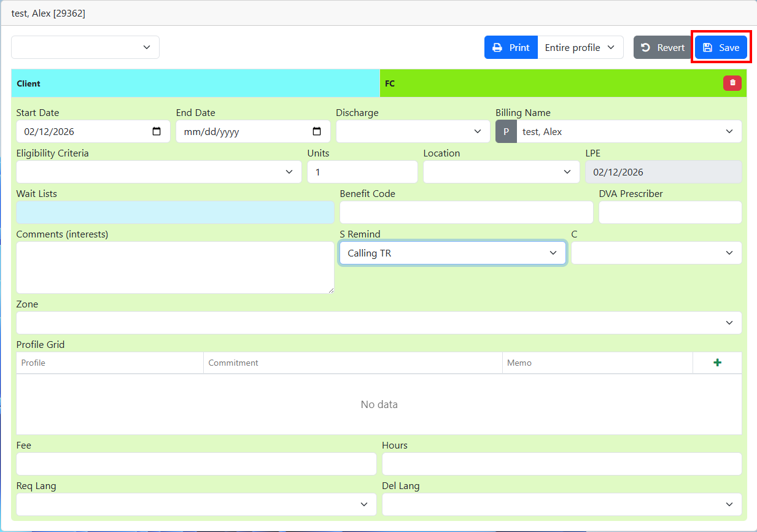This screenshot has width=757, height=532.
Task: Click the red trash delete icon
Action: (732, 83)
